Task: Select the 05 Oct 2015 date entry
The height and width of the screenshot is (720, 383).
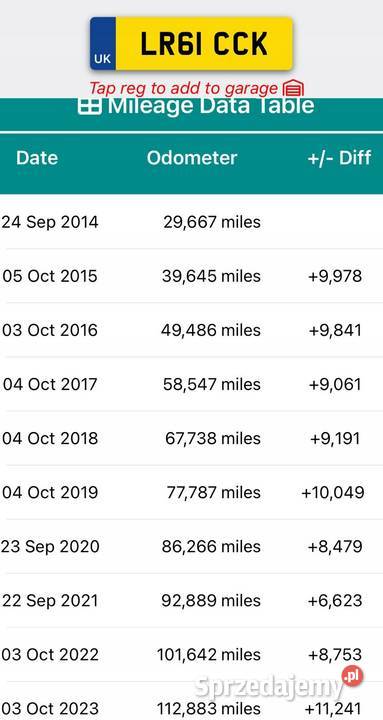Action: point(50,276)
